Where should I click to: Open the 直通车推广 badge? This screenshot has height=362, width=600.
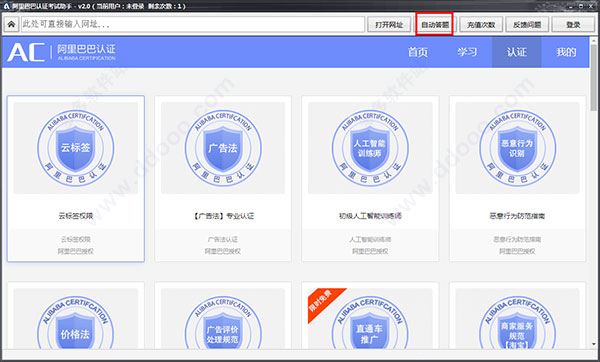click(370, 322)
